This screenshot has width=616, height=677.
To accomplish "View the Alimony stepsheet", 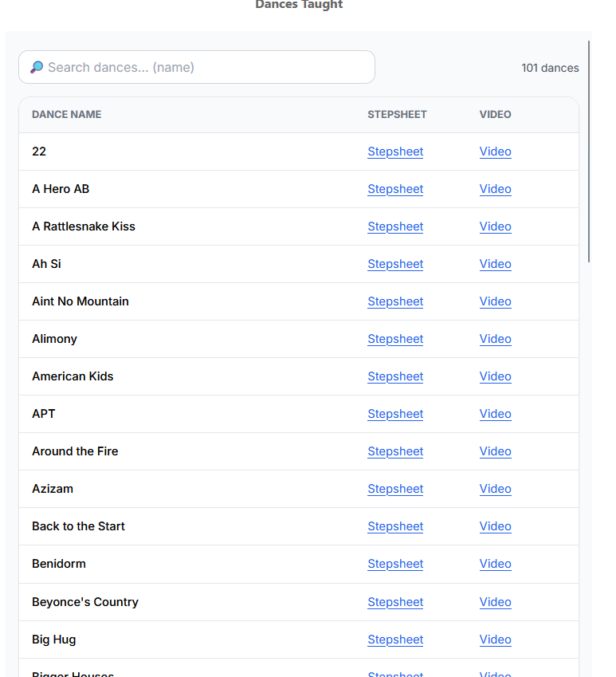I will point(395,339).
